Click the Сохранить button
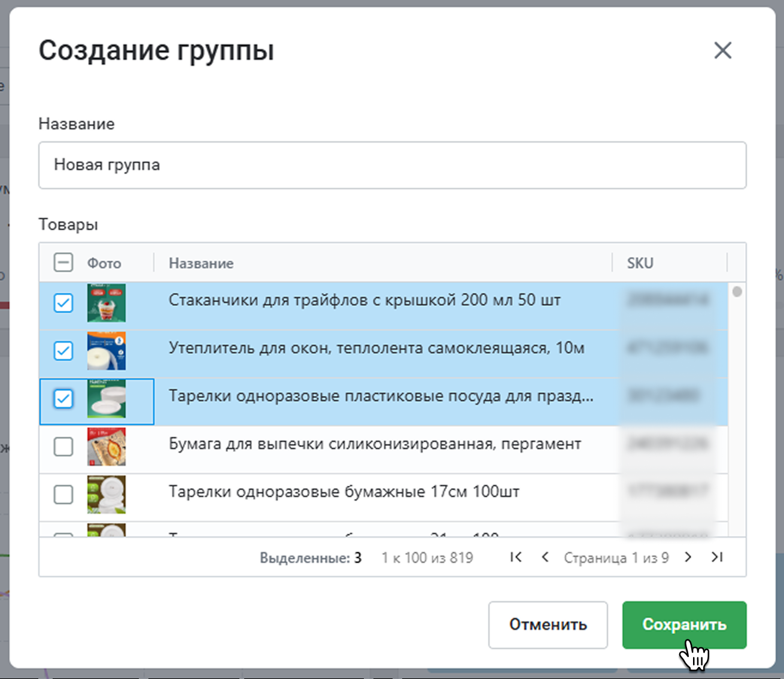 684,625
